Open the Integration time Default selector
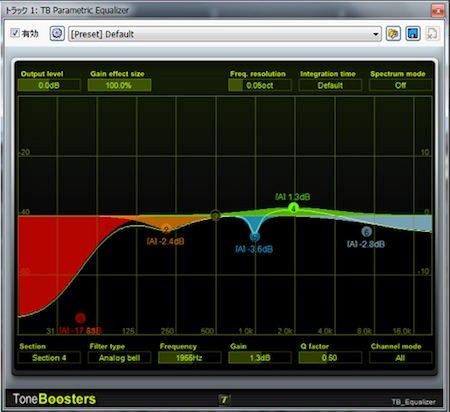The width and height of the screenshot is (450, 412). tap(330, 85)
